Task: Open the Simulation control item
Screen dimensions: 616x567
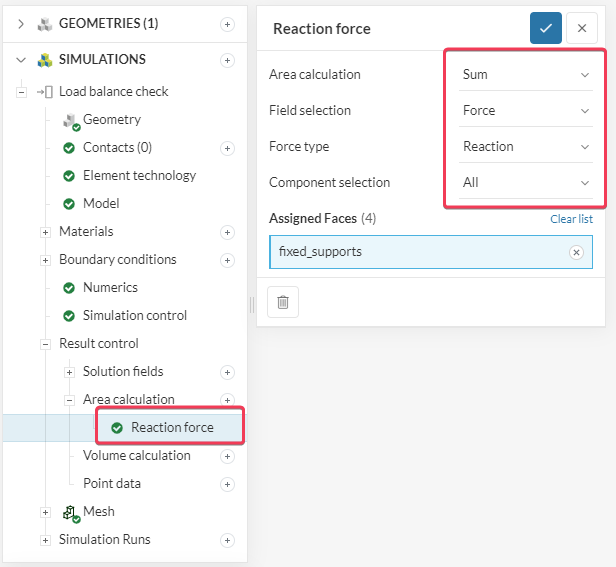Action: click(x=134, y=316)
